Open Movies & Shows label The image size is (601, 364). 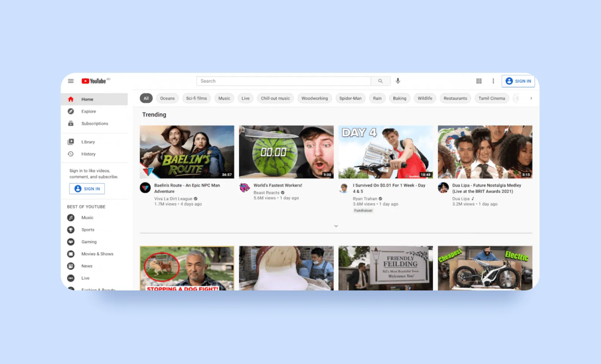[x=98, y=254]
